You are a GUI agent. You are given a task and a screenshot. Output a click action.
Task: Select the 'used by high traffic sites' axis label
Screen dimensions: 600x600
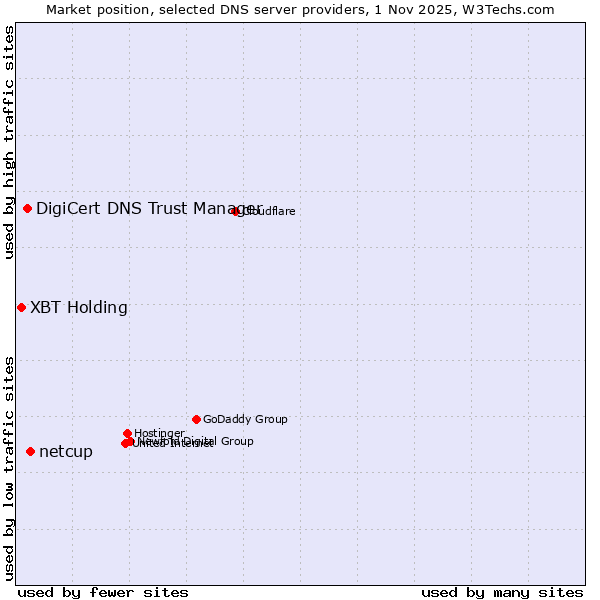tap(9, 142)
